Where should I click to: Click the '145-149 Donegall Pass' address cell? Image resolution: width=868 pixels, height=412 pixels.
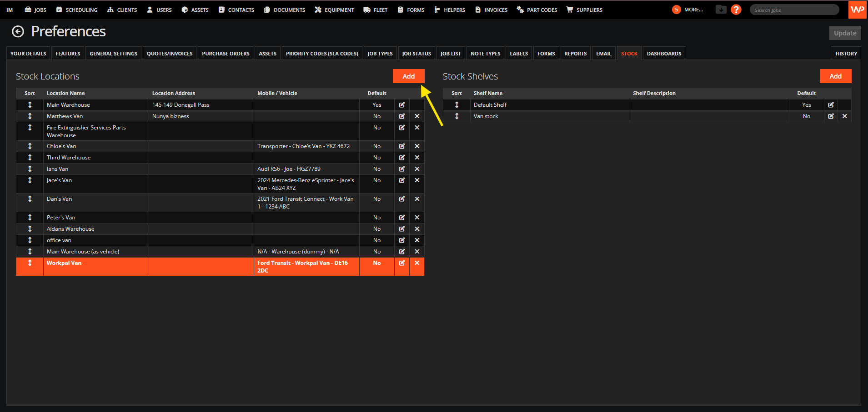pyautogui.click(x=201, y=105)
